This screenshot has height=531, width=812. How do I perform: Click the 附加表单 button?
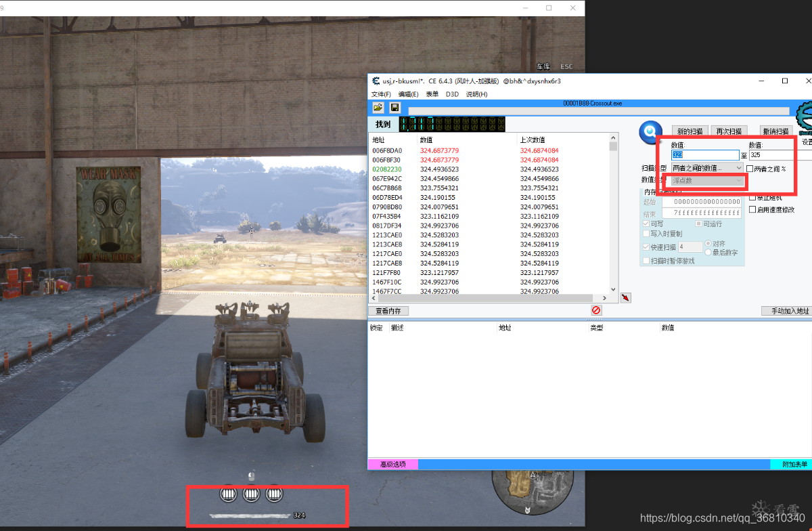tap(791, 465)
